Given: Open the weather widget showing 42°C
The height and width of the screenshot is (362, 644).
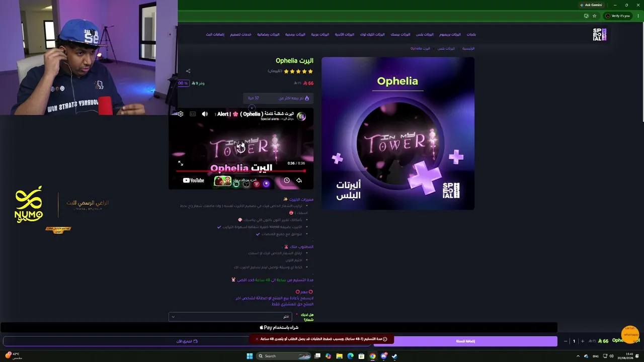Looking at the screenshot, I should [13, 356].
